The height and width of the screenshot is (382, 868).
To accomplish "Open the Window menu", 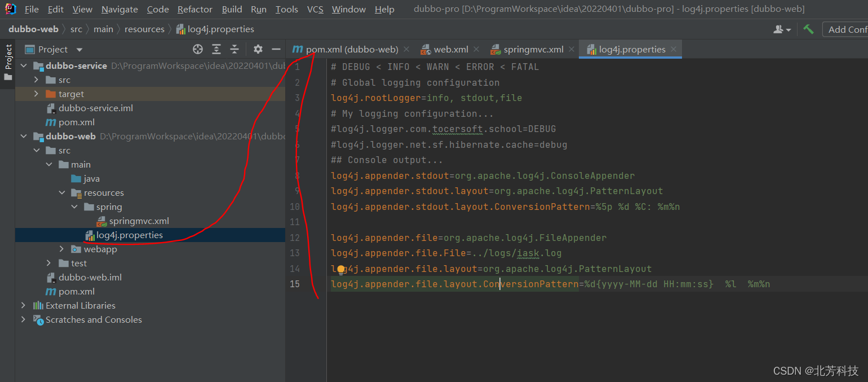I will tap(349, 10).
